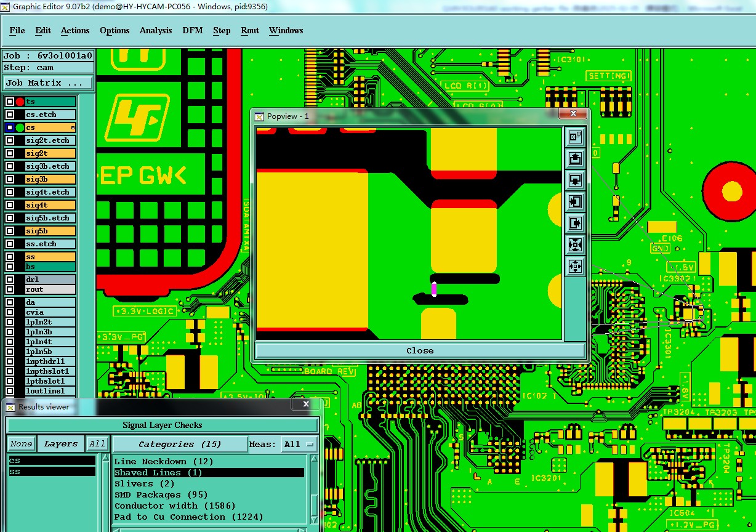The height and width of the screenshot is (532, 756).
Task: Select the cvia layer name
Action: (50, 312)
